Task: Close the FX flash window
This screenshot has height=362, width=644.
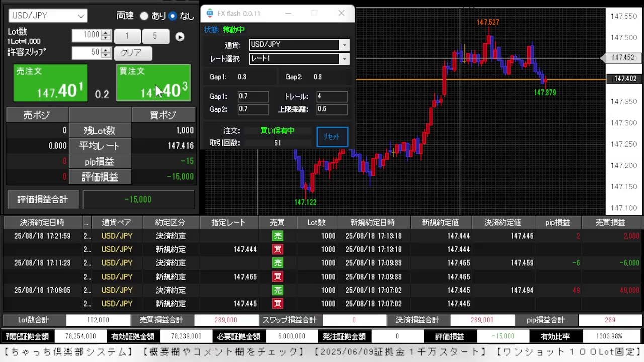Action: (x=341, y=14)
